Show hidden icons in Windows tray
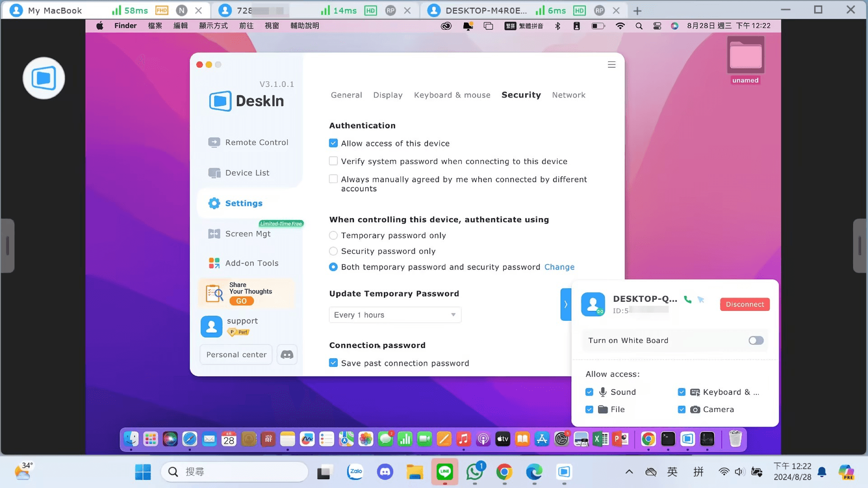This screenshot has height=488, width=868. [629, 472]
